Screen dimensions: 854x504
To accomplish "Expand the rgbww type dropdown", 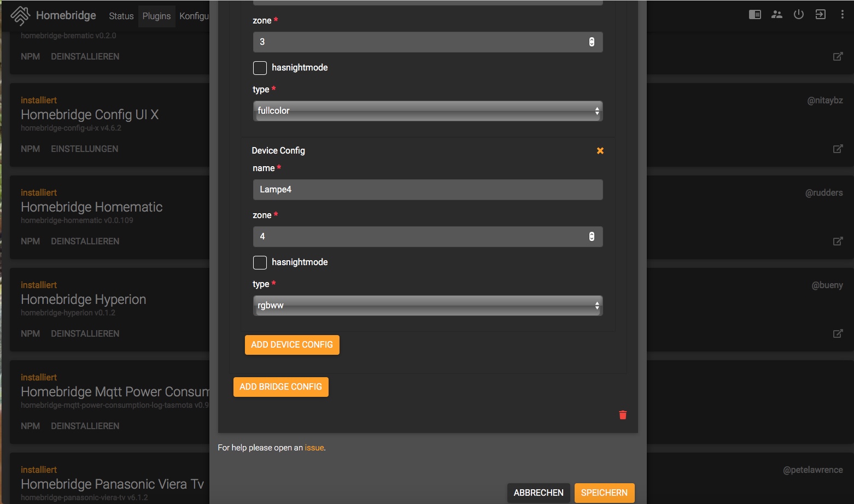I will point(428,306).
